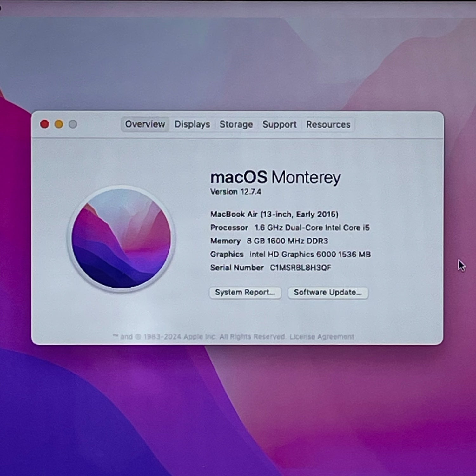Click the Memory label

(225, 241)
